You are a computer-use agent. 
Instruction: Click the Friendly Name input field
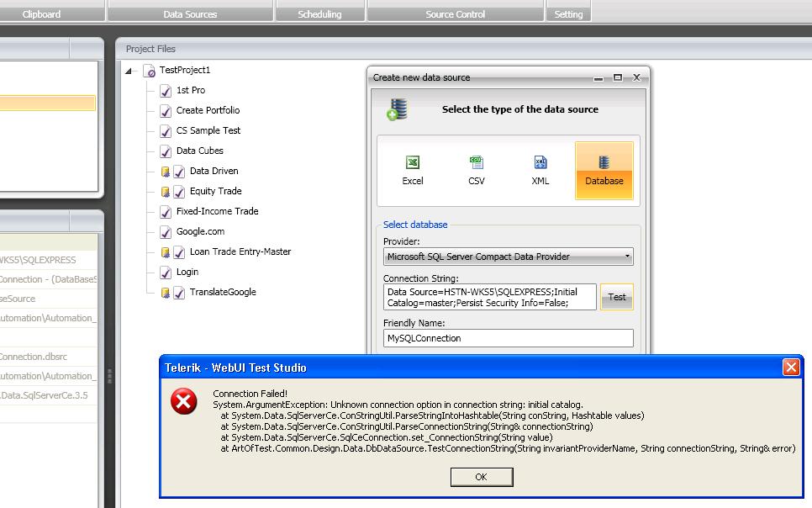[508, 338]
